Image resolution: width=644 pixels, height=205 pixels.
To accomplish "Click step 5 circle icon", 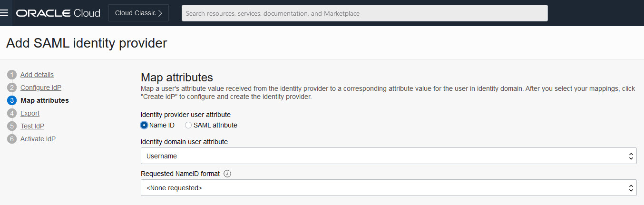I will [x=12, y=126].
